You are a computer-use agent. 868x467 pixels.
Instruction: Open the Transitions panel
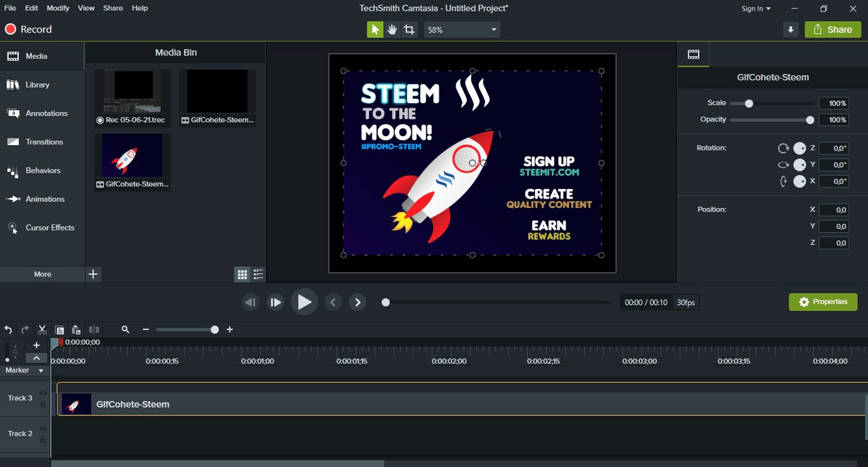tap(42, 142)
